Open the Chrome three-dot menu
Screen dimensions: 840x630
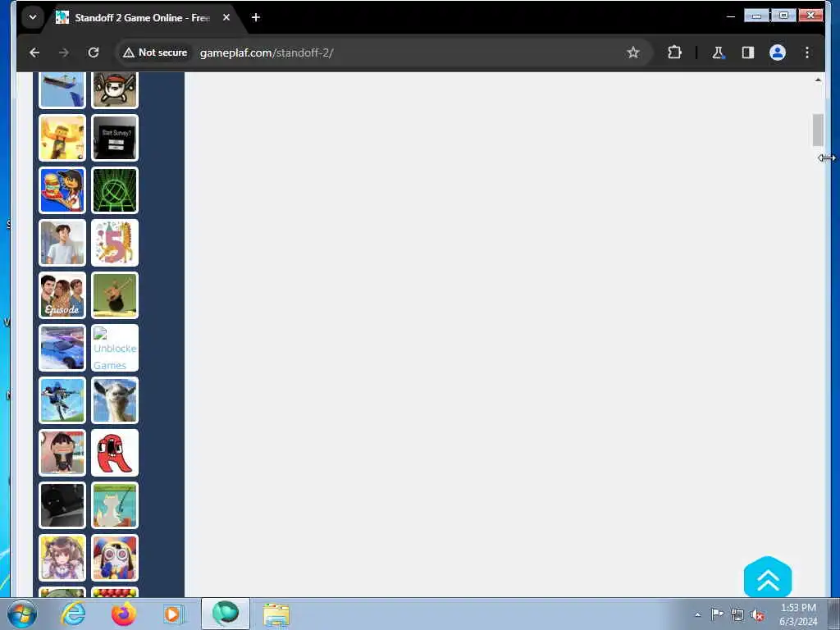pyautogui.click(x=807, y=52)
